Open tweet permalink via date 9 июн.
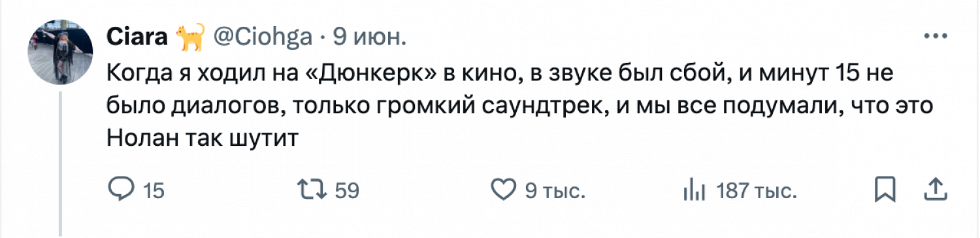The height and width of the screenshot is (238, 980). (370, 37)
